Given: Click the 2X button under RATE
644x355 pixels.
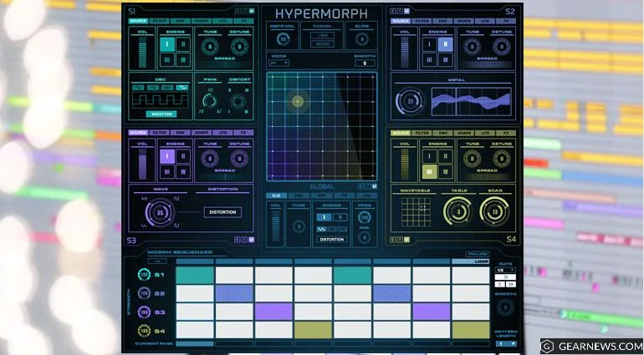Looking at the screenshot, I should click(x=510, y=284).
